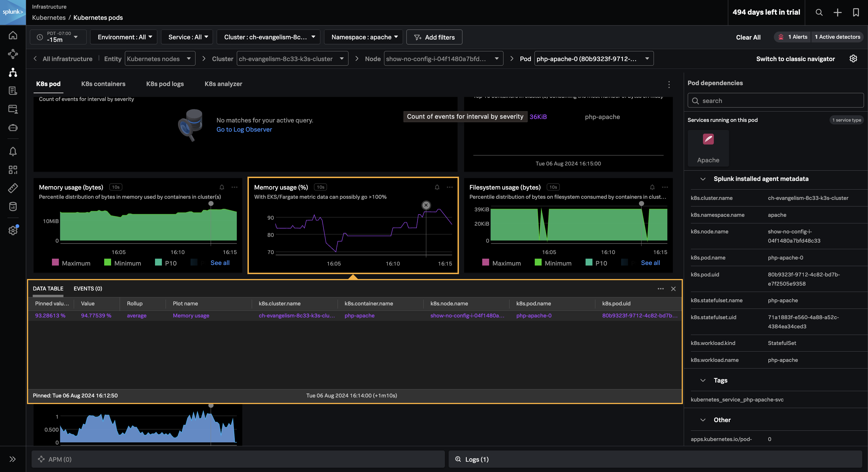Toggle alert bell on Filesystem usage chart
The height and width of the screenshot is (472, 868).
tap(652, 187)
